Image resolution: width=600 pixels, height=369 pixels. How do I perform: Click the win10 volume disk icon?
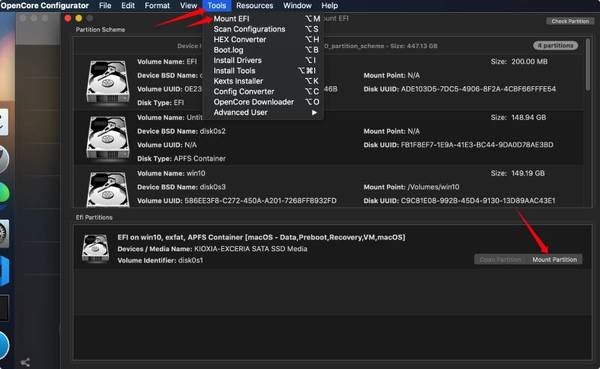click(x=108, y=189)
